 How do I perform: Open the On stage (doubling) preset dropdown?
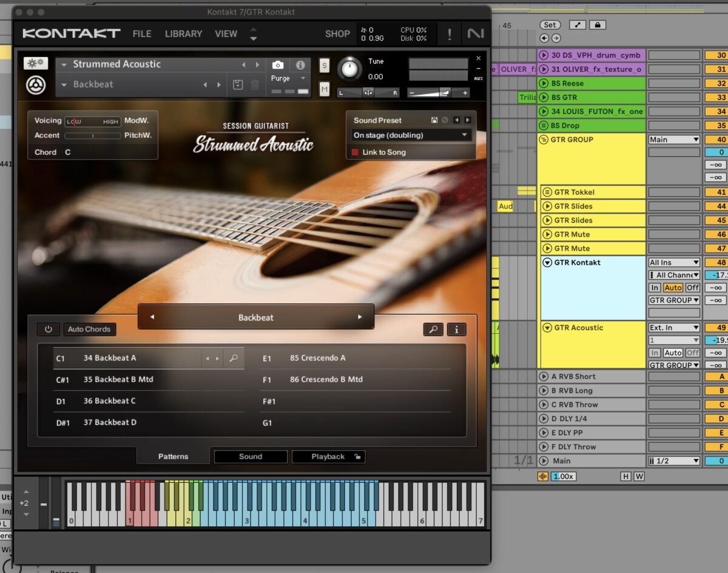coord(412,135)
